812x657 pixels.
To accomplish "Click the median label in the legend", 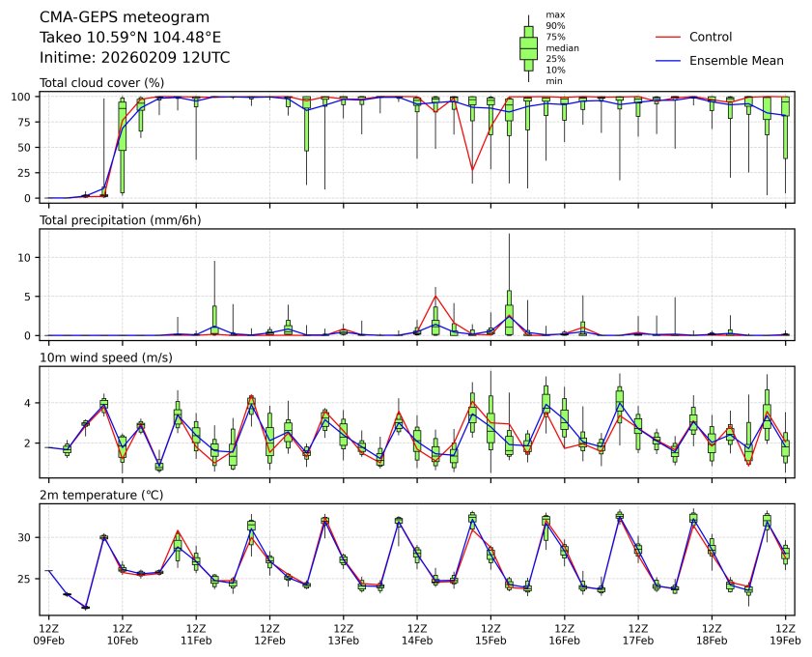I will click(x=562, y=47).
